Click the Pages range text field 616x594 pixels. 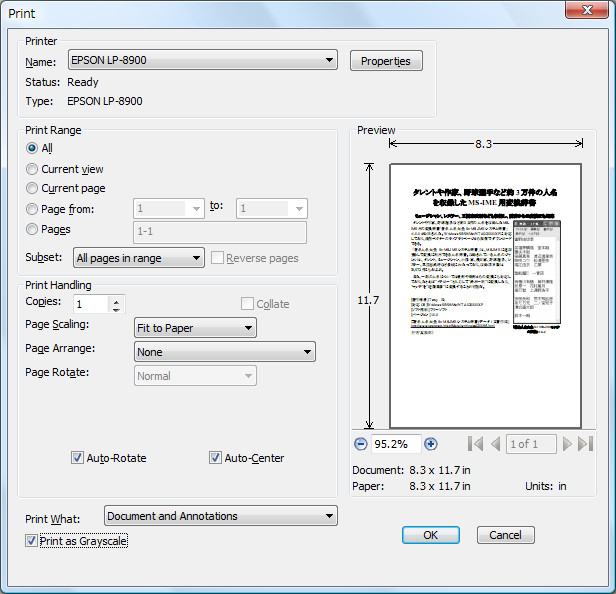point(220,232)
